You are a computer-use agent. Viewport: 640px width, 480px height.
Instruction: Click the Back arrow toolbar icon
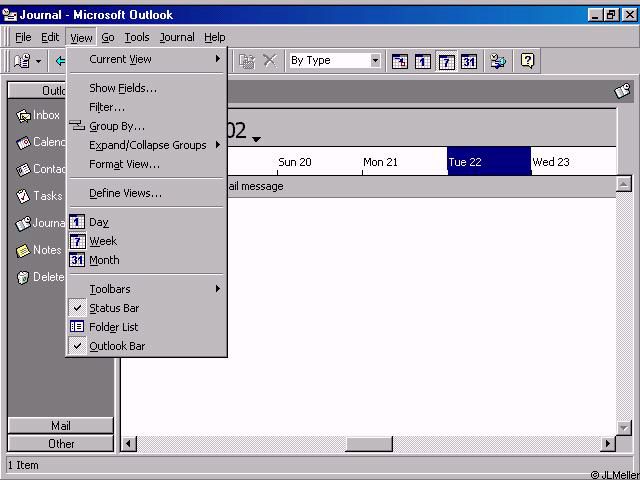pyautogui.click(x=60, y=62)
